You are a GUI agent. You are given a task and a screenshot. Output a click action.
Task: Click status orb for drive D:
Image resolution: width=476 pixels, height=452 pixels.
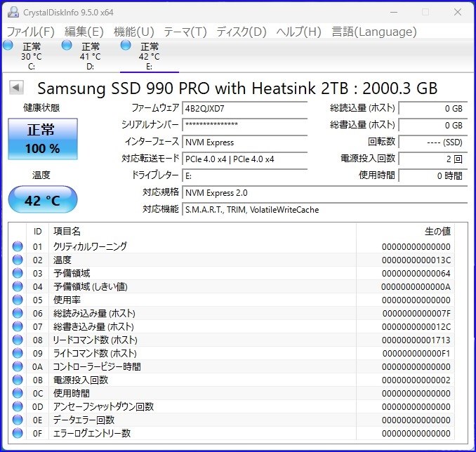click(67, 46)
